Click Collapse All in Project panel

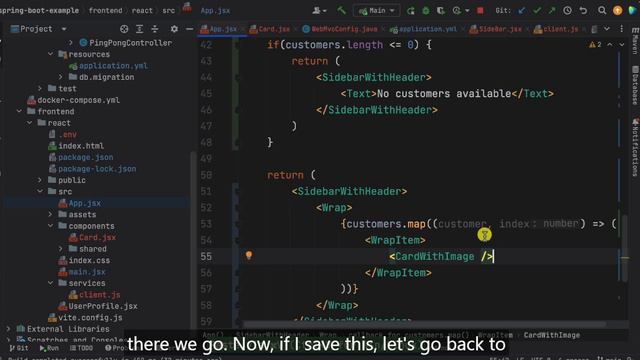155,29
